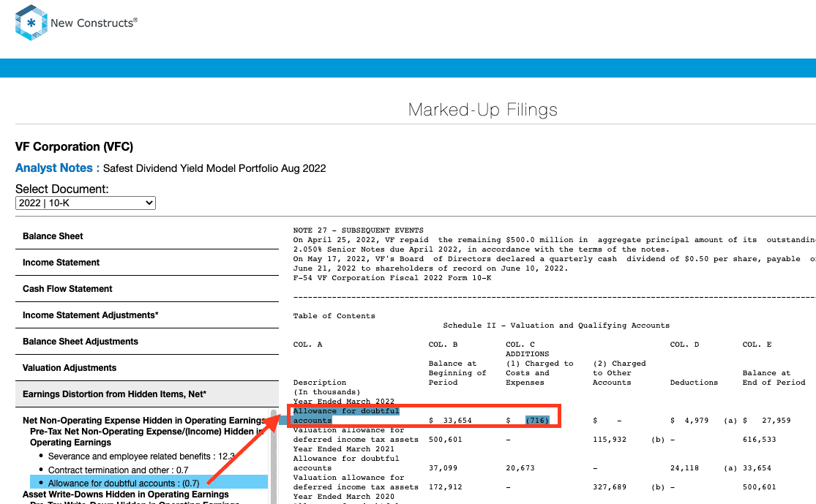Click the Table of Contents text in filing
The image size is (816, 504).
[334, 316]
